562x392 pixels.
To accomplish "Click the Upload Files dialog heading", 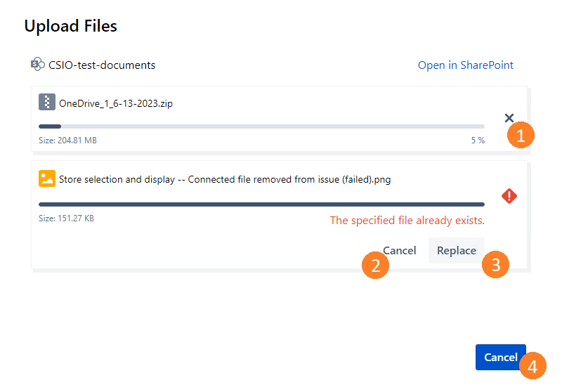I will pyautogui.click(x=70, y=27).
